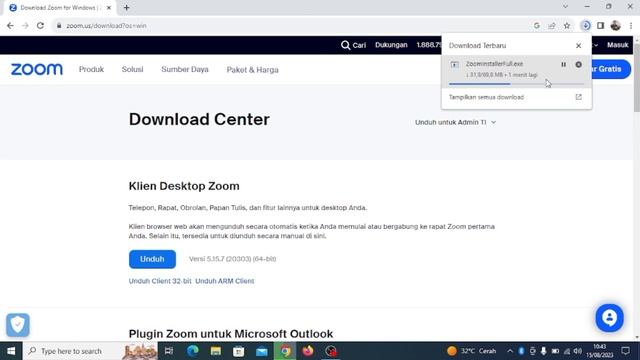Show hidden system tray icons

click(510, 351)
